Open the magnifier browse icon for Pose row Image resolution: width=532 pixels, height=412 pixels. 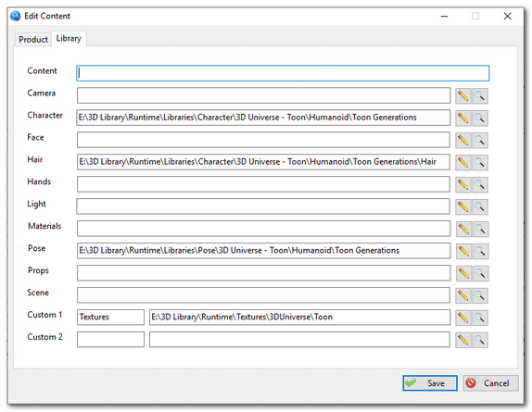point(480,251)
